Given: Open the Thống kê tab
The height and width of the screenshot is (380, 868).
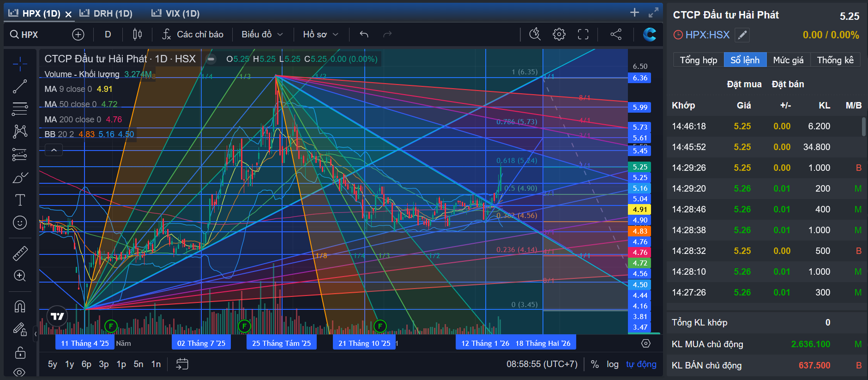Looking at the screenshot, I should 835,60.
